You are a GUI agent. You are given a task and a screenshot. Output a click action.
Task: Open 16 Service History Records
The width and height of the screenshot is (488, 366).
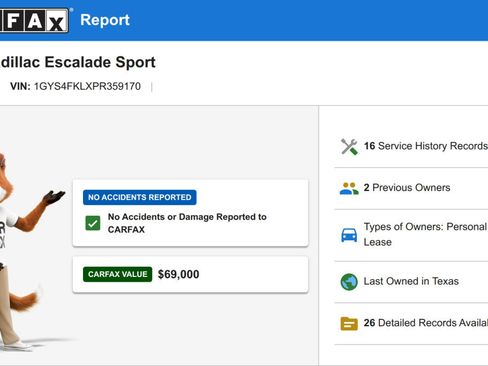pos(411,146)
